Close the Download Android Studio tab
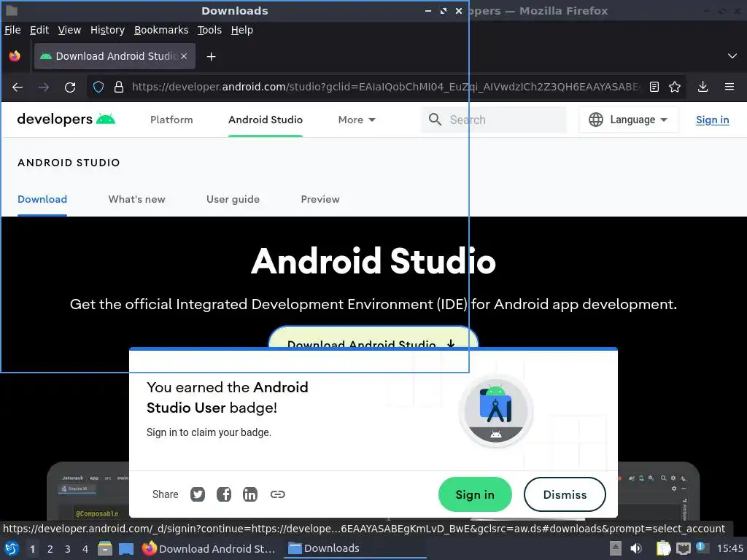Image resolution: width=747 pixels, height=560 pixels. coord(184,56)
